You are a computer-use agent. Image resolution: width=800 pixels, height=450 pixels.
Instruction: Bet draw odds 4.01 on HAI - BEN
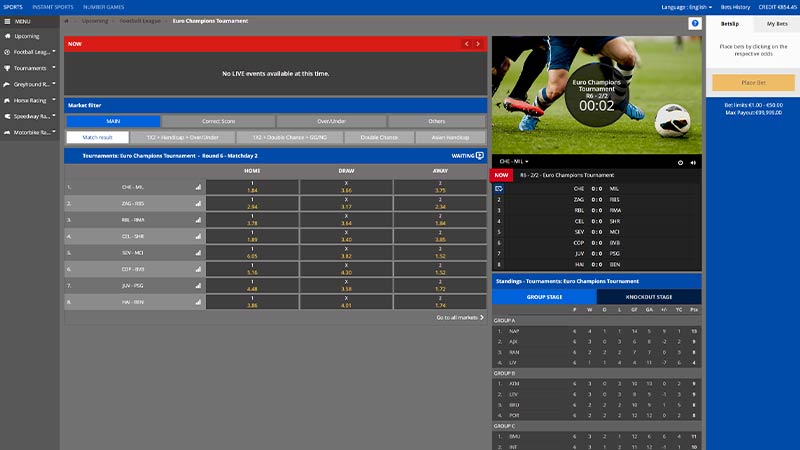point(346,302)
